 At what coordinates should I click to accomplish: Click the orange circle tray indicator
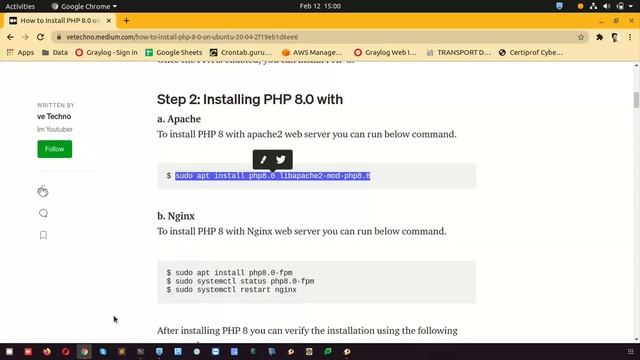(x=580, y=6)
